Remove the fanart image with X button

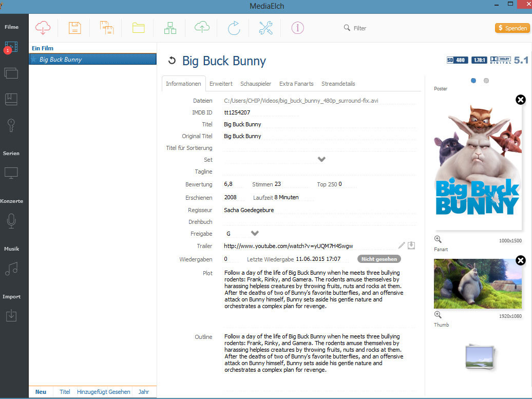[521, 260]
